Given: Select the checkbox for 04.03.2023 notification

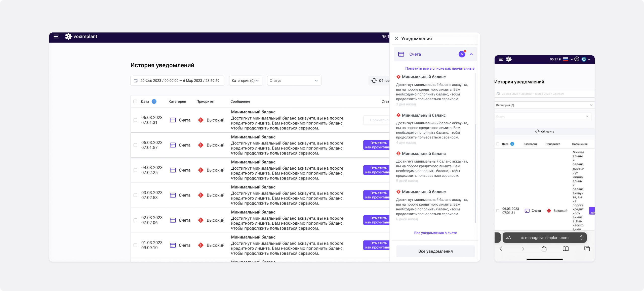Looking at the screenshot, I should click(135, 170).
